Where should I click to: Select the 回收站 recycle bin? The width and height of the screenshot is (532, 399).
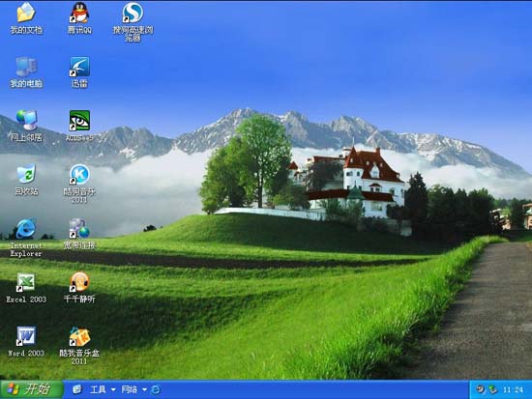26,174
